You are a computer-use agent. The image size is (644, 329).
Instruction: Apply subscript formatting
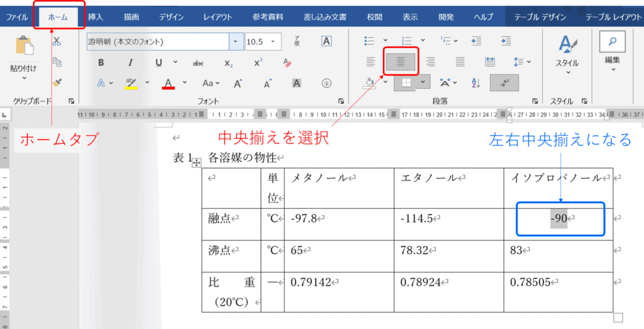coord(228,63)
